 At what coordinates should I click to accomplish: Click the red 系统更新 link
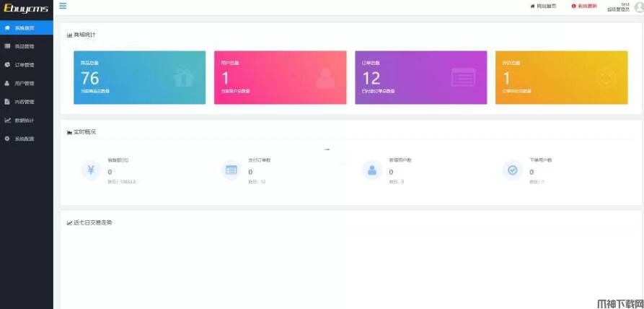[585, 6]
